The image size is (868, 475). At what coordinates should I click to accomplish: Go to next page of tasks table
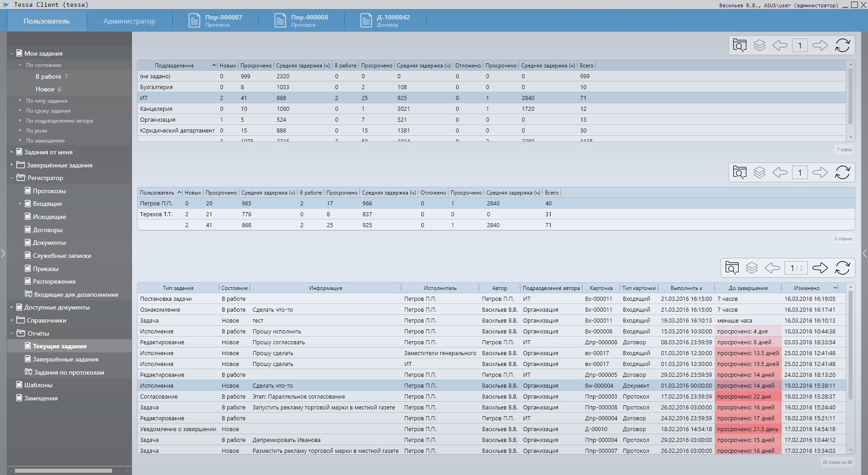click(820, 268)
